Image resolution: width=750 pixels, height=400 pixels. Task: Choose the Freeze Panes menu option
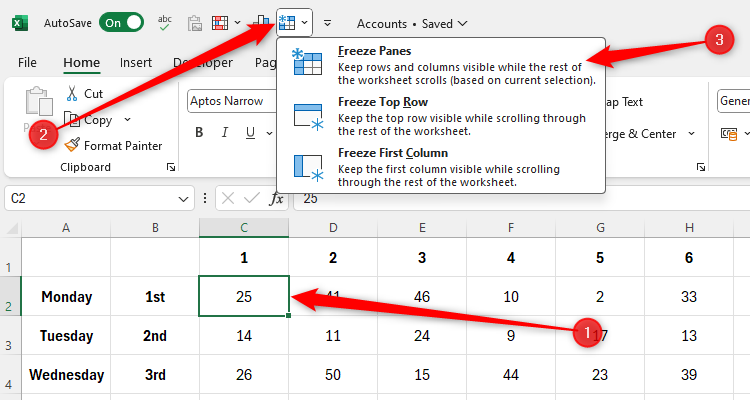pyautogui.click(x=441, y=65)
